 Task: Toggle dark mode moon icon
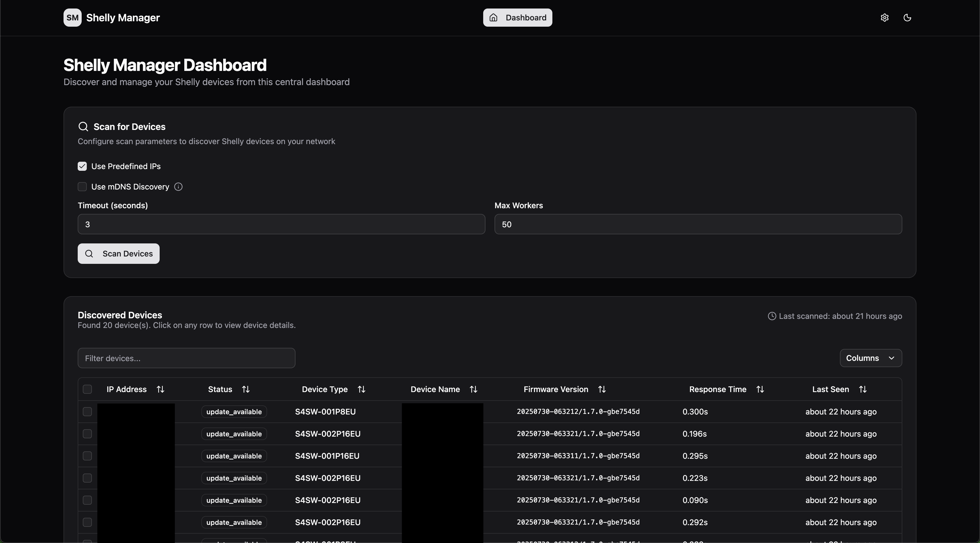tap(907, 18)
